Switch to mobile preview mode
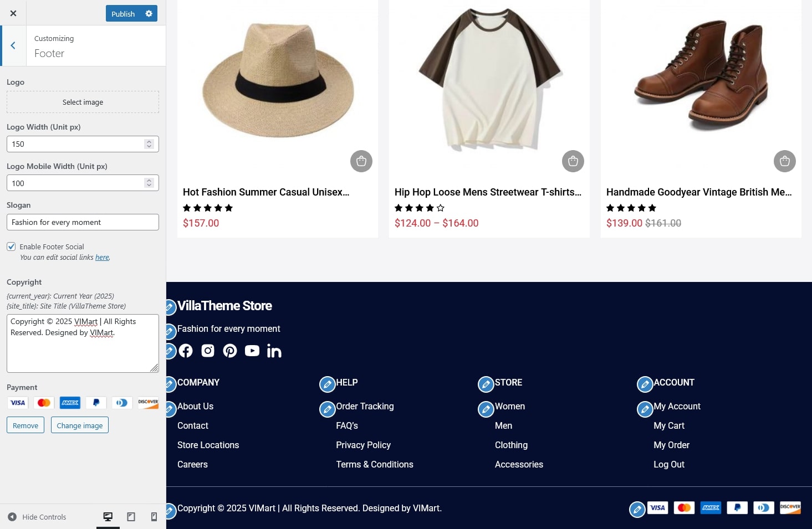The height and width of the screenshot is (529, 812). pos(154,517)
